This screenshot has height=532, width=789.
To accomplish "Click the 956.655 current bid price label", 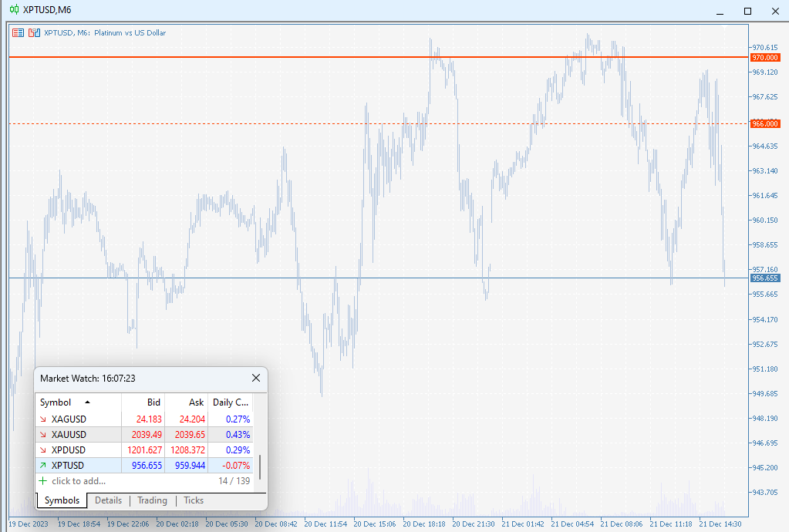I will pyautogui.click(x=765, y=278).
